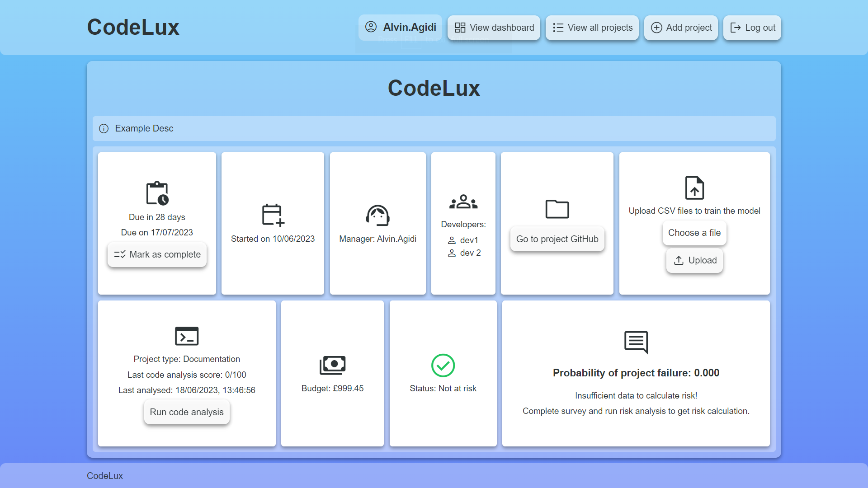
Task: Click the user profile icon beside Alvin.Agidi
Action: 371,27
